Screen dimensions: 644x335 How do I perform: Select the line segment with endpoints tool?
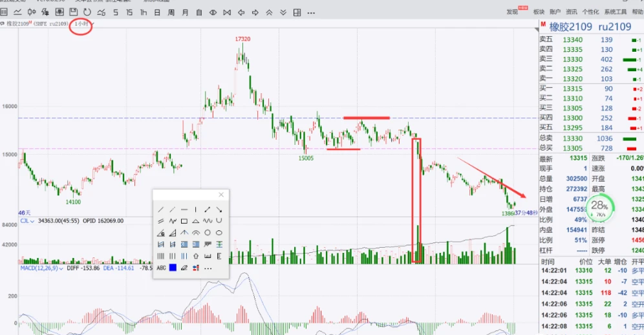pyautogui.click(x=208, y=210)
